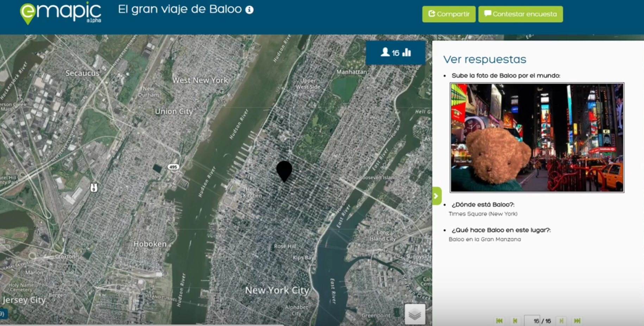Click the El gran viaje de Baloo title
The width and height of the screenshot is (644, 326).
180,9
